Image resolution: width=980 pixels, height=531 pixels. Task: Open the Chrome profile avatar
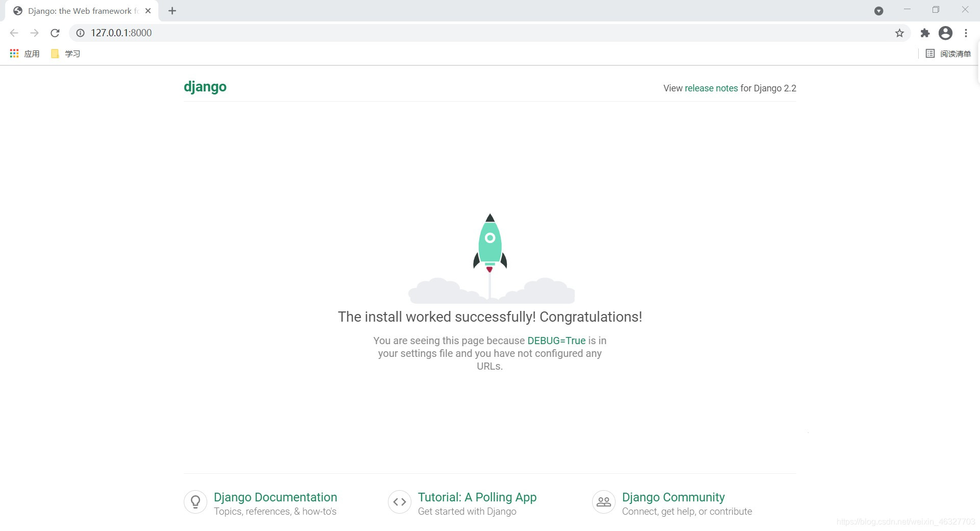point(945,33)
